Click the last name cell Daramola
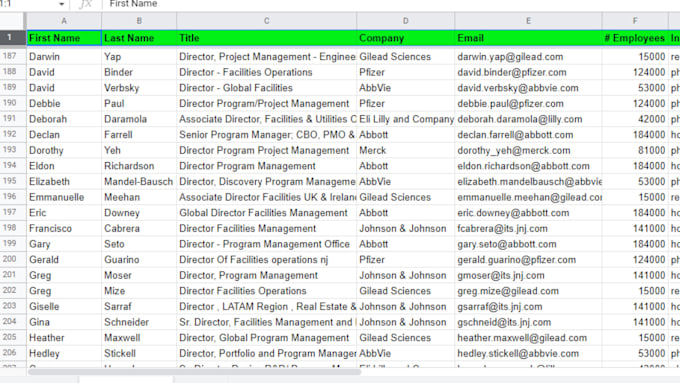This screenshot has width=680, height=383. 139,119
